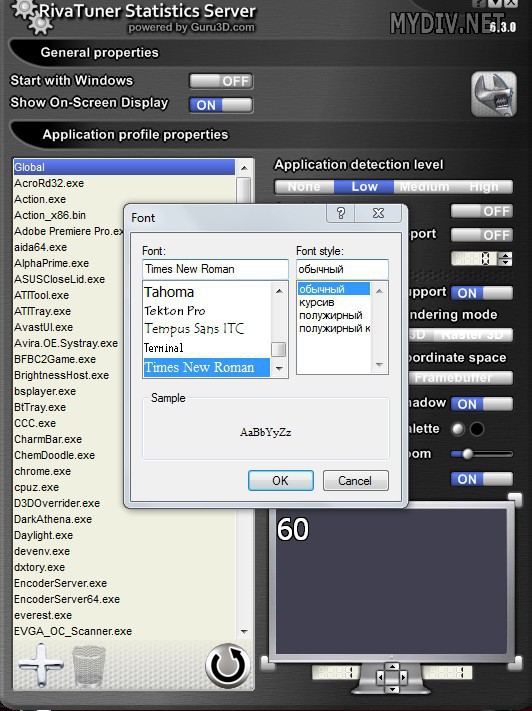Add a new profile with plus icon
The height and width of the screenshot is (711, 532).
[x=41, y=665]
